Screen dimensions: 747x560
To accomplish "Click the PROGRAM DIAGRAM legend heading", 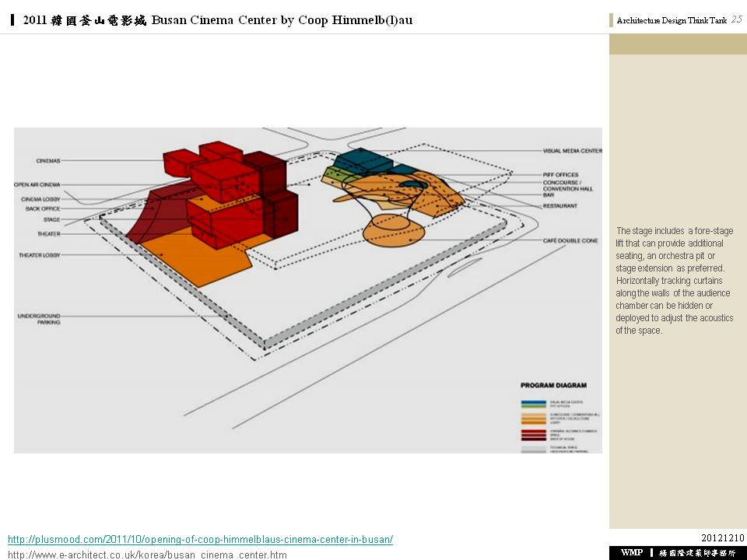I will (553, 385).
